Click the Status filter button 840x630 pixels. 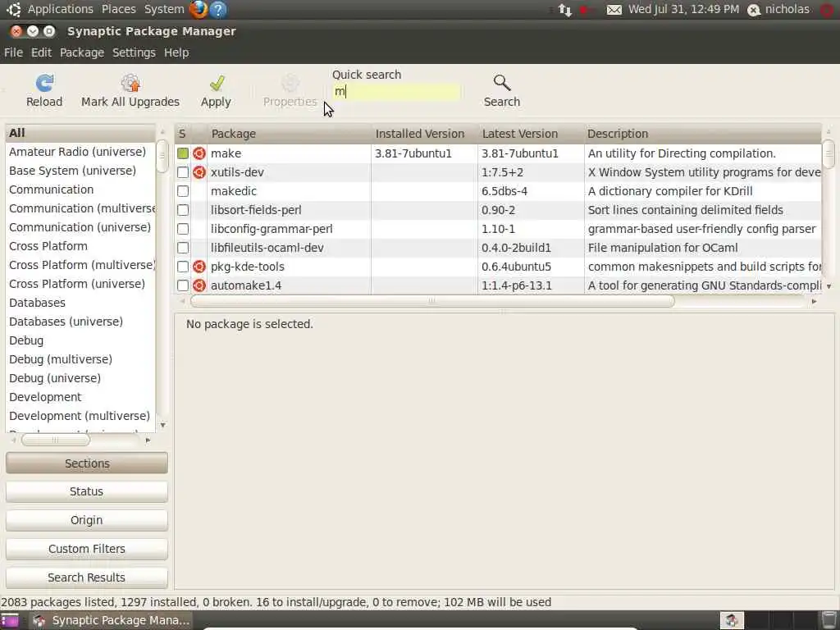[87, 491]
